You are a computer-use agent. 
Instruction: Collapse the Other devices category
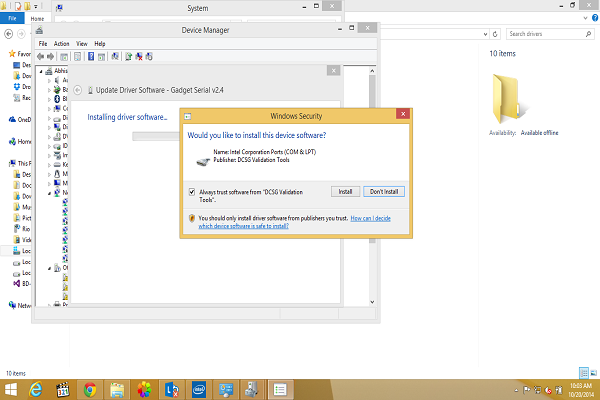49,268
